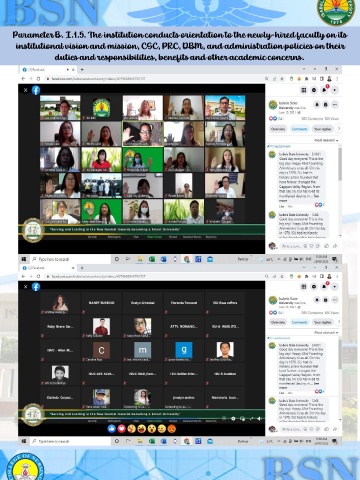The image size is (360, 480).
Task: Open video settings gear in lower player
Action: (x=233, y=418)
